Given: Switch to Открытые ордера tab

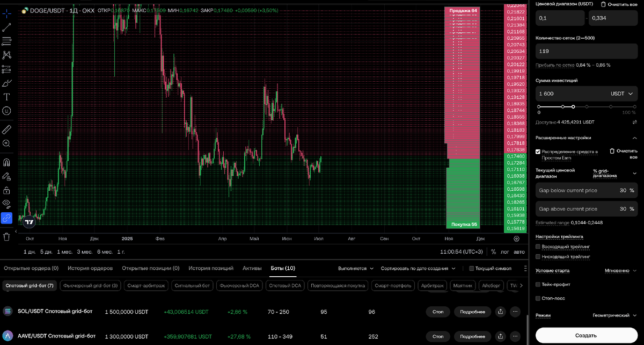Looking at the screenshot, I should coord(31,268).
